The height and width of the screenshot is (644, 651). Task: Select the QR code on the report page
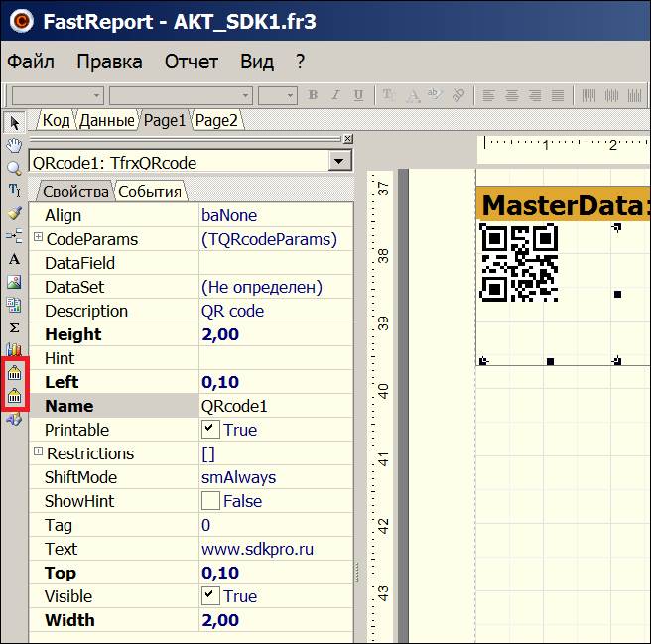click(519, 263)
